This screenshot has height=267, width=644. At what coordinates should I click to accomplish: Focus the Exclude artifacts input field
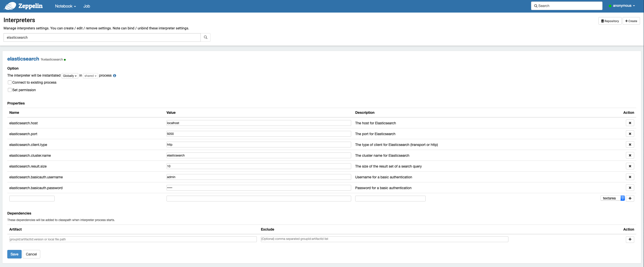tap(384, 239)
